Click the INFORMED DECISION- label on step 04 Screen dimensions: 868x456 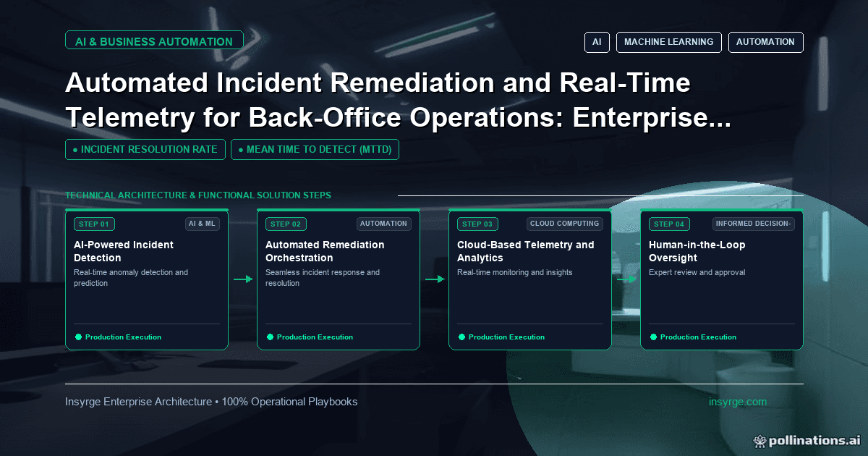[753, 224]
